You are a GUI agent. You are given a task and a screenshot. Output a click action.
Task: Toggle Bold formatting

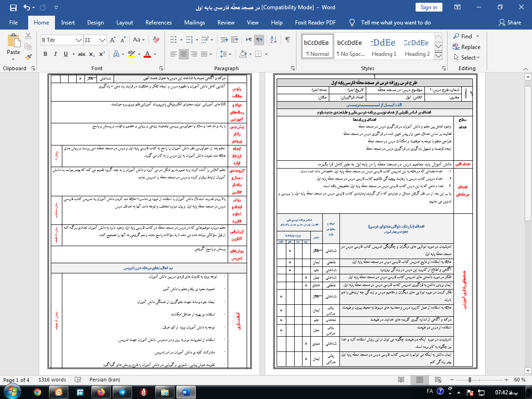point(45,54)
